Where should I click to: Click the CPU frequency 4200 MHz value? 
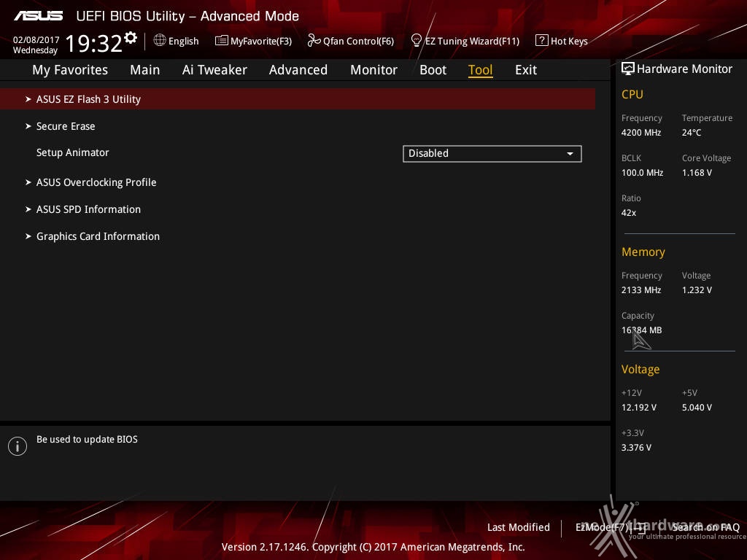(x=641, y=133)
